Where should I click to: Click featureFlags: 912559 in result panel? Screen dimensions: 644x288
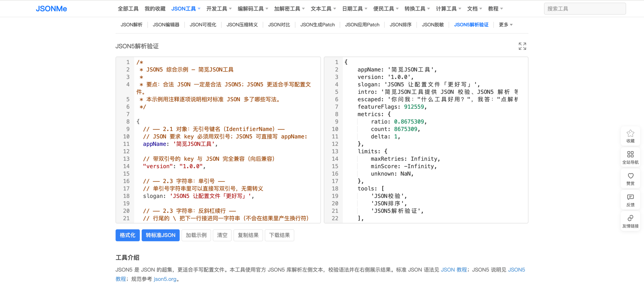(392, 107)
